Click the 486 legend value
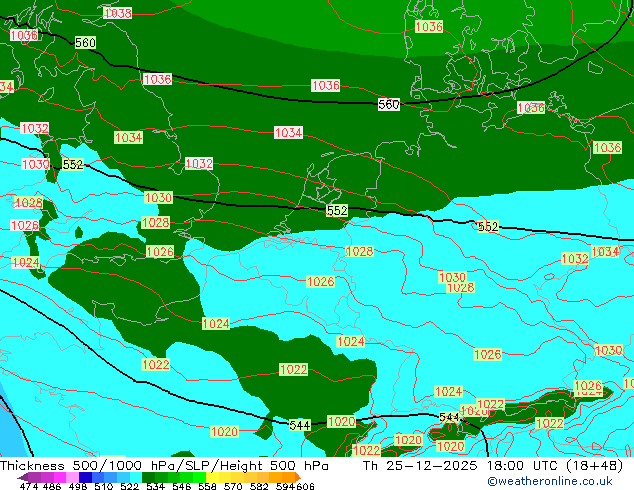 point(52,486)
